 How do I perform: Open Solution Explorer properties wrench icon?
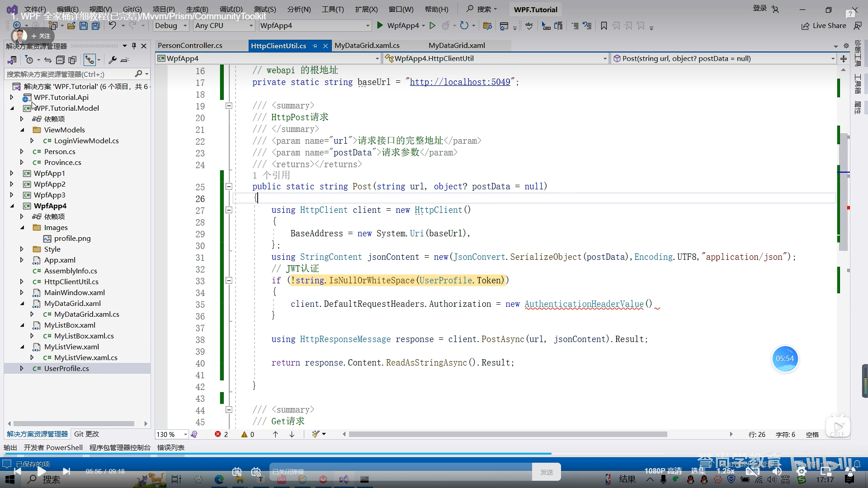112,60
